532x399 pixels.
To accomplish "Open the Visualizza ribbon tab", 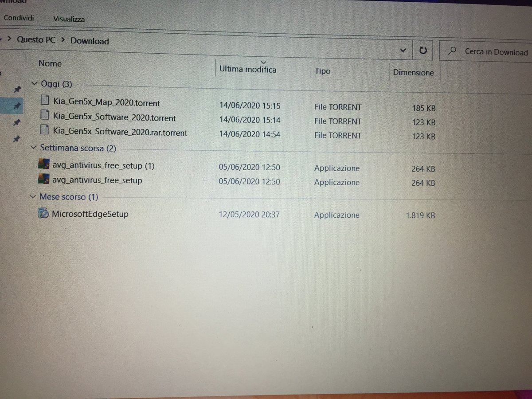I will pyautogui.click(x=69, y=19).
